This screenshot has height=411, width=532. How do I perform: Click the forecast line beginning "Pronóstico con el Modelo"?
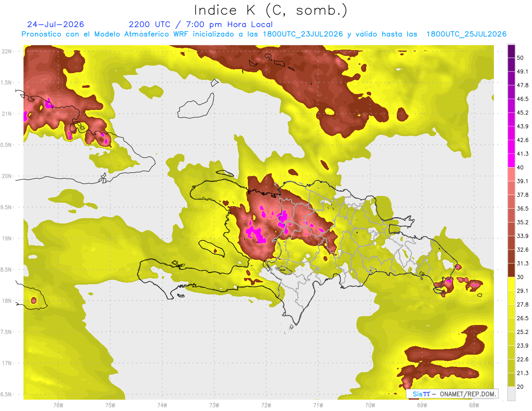pyautogui.click(x=264, y=34)
